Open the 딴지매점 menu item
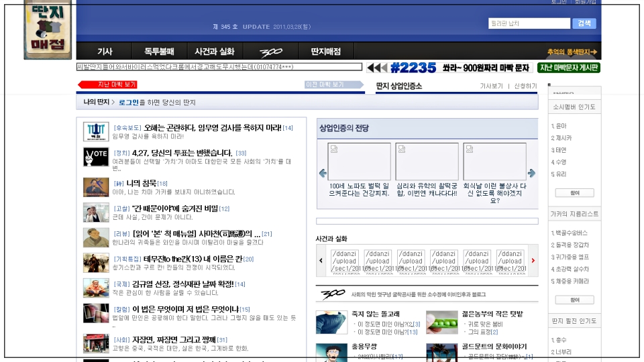644x362 pixels. pyautogui.click(x=326, y=52)
